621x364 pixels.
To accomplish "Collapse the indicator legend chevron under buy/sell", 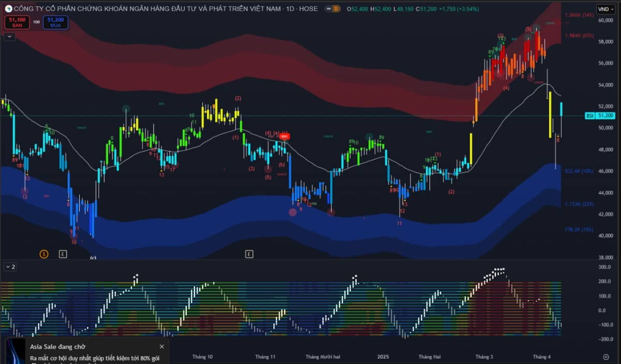I will 10,36.
